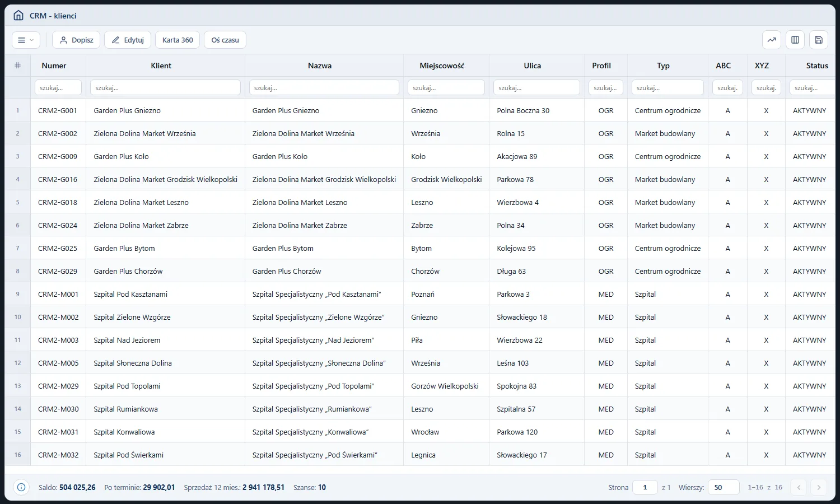Click the page number input field

click(645, 487)
